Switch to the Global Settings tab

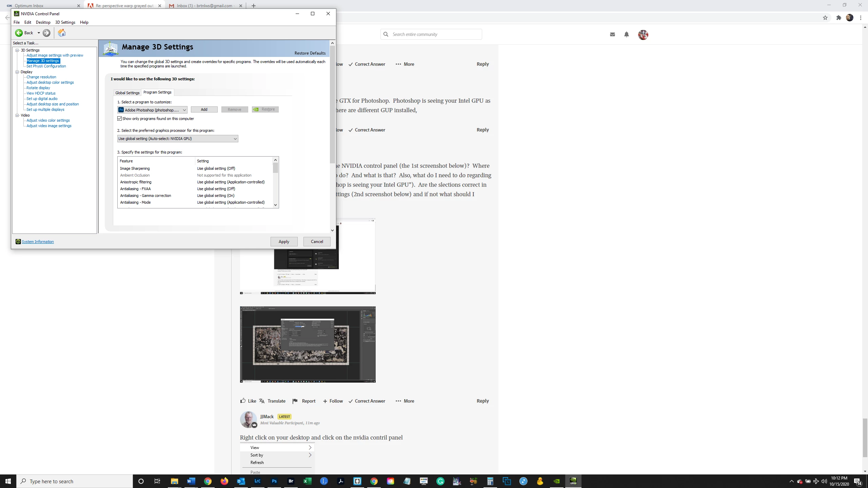coord(127,93)
